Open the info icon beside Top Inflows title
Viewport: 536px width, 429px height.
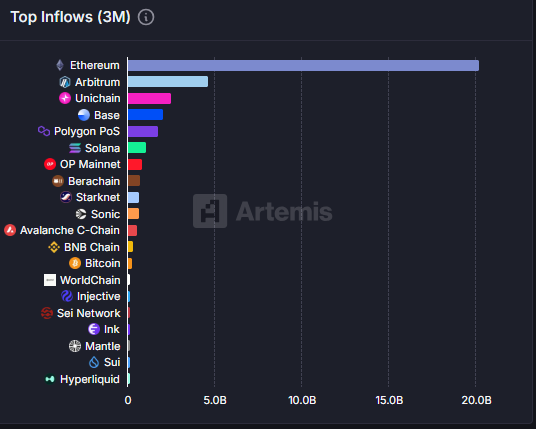click(146, 17)
